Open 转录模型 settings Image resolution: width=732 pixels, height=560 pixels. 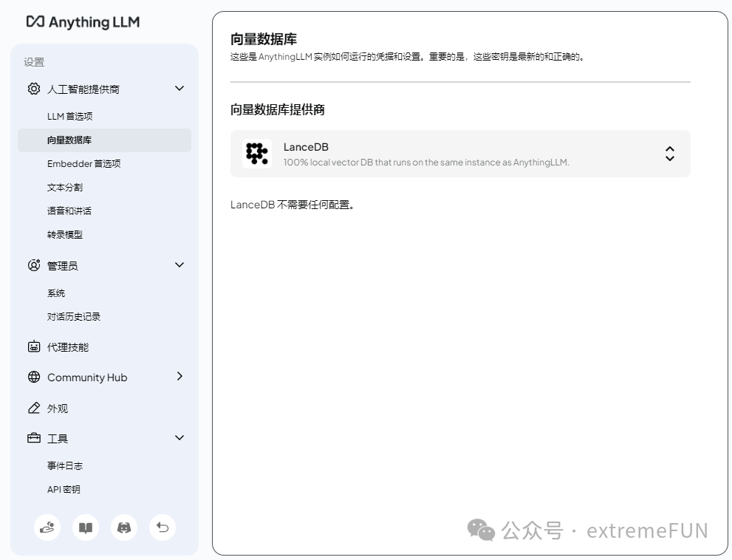point(65,234)
